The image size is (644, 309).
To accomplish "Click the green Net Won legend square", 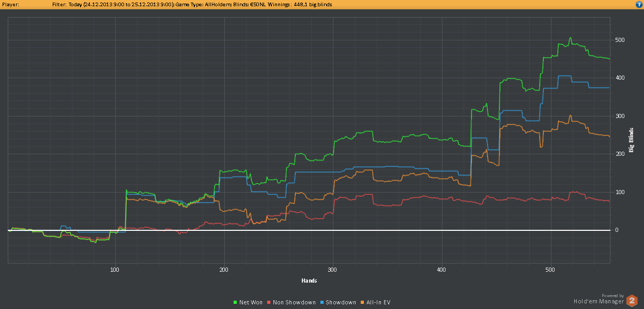I will 235,302.
